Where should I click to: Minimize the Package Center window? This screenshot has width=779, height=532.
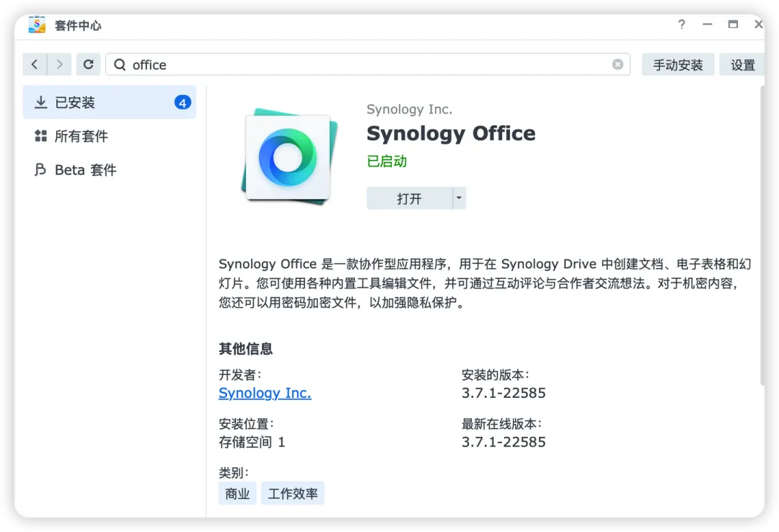(x=708, y=25)
